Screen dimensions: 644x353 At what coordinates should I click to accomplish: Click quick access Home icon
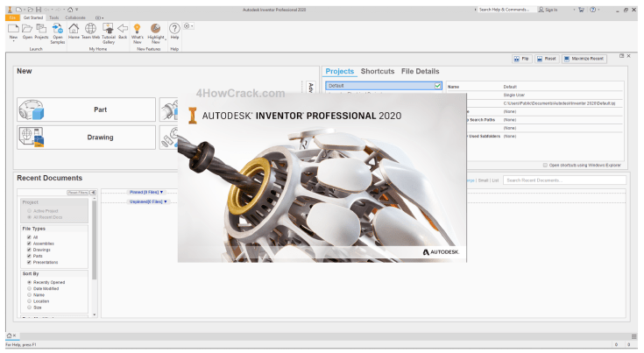tap(70, 10)
